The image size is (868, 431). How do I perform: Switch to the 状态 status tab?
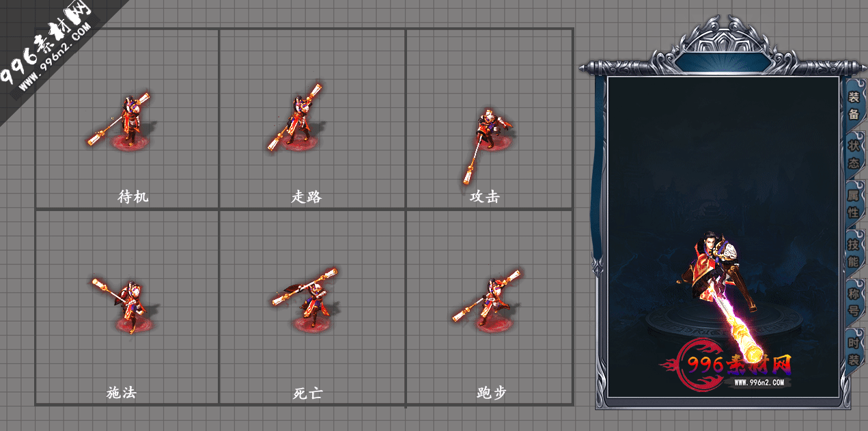pyautogui.click(x=854, y=154)
